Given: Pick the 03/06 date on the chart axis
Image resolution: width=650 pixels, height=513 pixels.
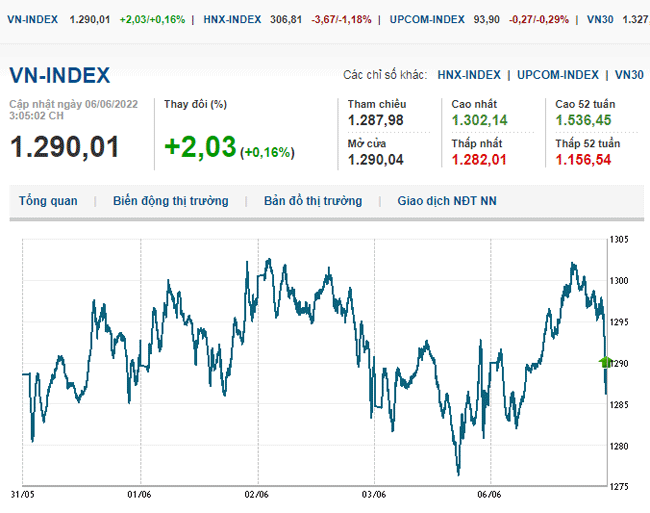Looking at the screenshot, I should [x=374, y=494].
